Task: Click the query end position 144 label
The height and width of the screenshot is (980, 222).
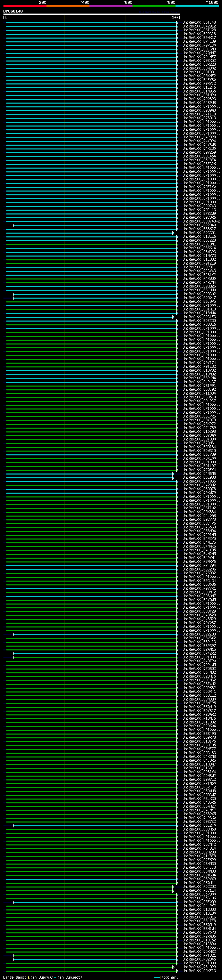Action: pyautogui.click(x=175, y=17)
